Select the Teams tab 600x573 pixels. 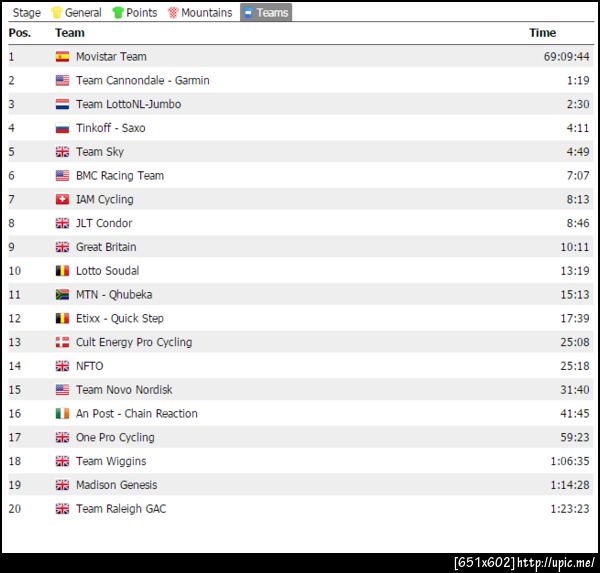pos(266,13)
